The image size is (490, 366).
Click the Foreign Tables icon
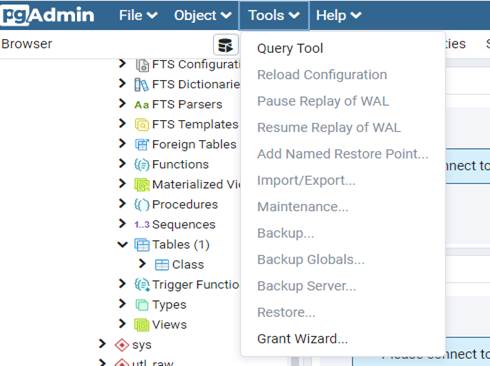tap(142, 145)
